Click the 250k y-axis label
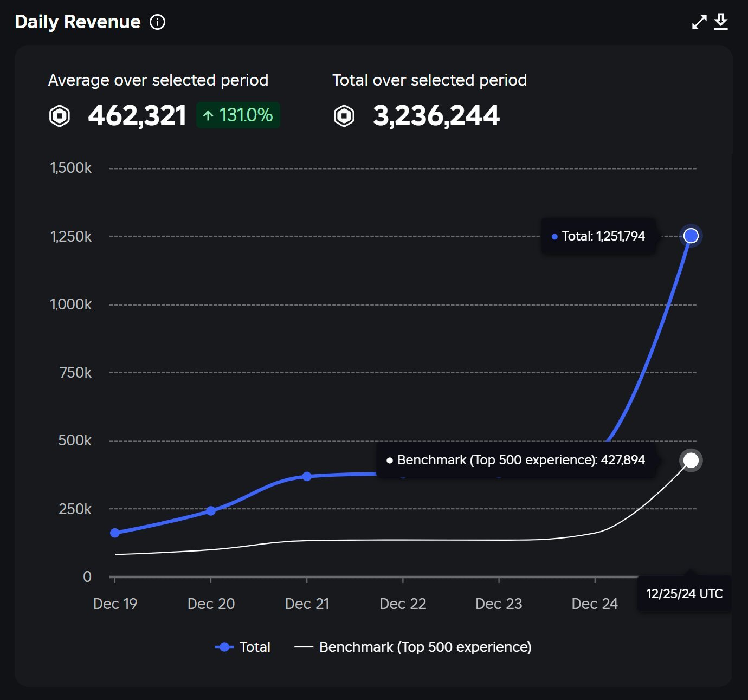 [x=75, y=509]
